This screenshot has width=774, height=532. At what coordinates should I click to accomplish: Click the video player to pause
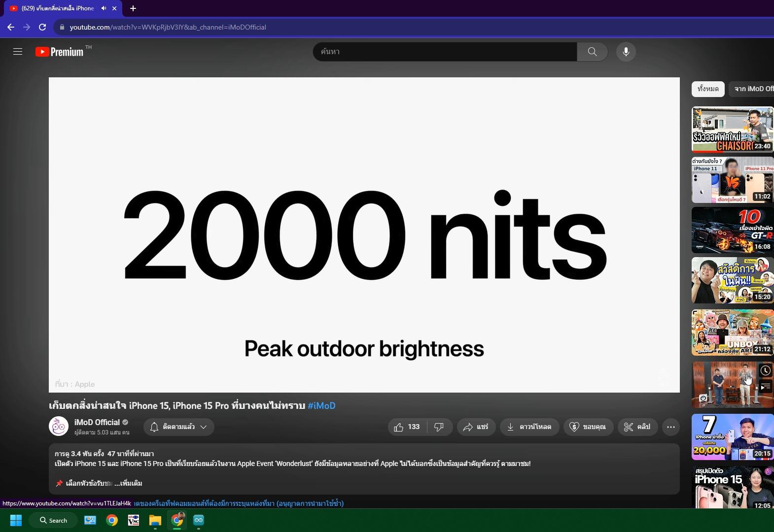point(364,235)
